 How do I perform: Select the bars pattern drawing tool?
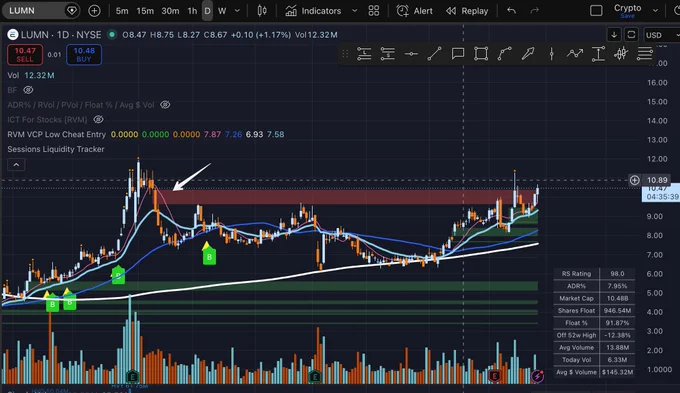[x=621, y=54]
